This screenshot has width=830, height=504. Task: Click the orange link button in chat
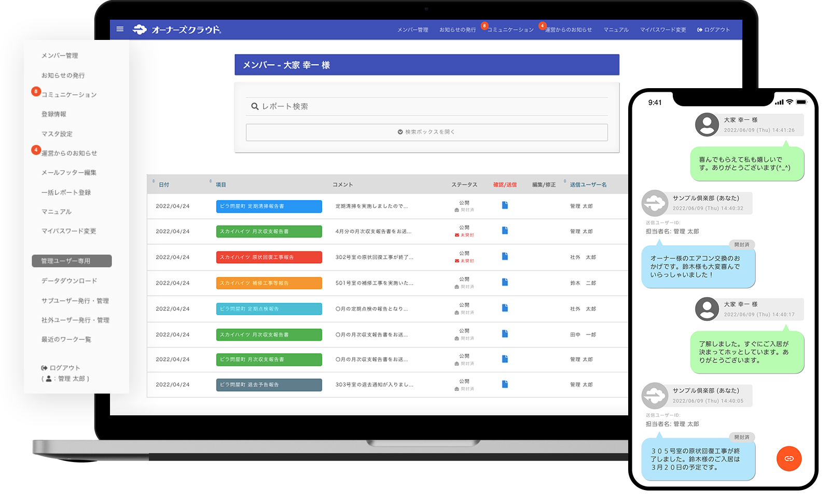click(789, 458)
